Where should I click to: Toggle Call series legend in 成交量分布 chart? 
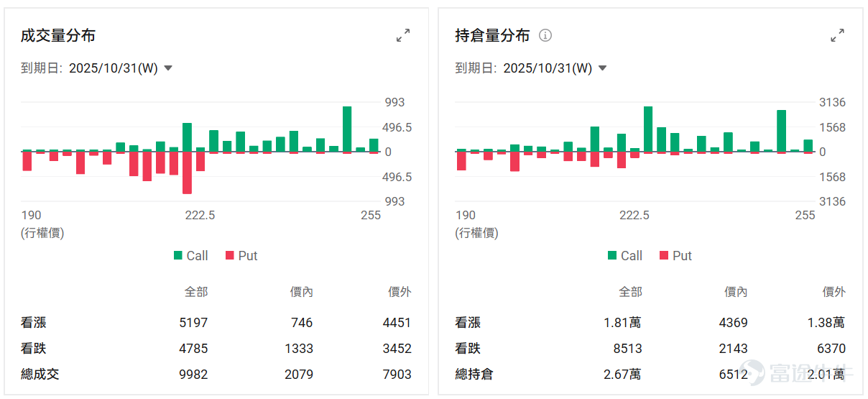pos(190,255)
